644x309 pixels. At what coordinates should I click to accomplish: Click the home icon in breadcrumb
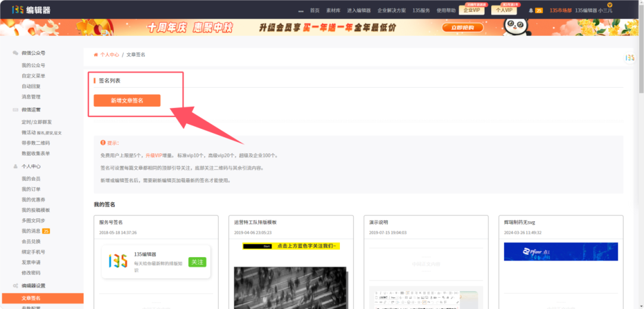coord(96,55)
